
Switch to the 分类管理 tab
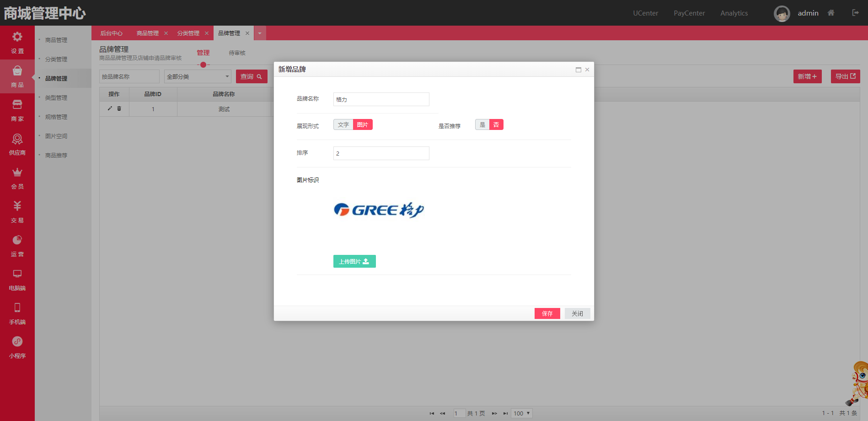click(188, 33)
